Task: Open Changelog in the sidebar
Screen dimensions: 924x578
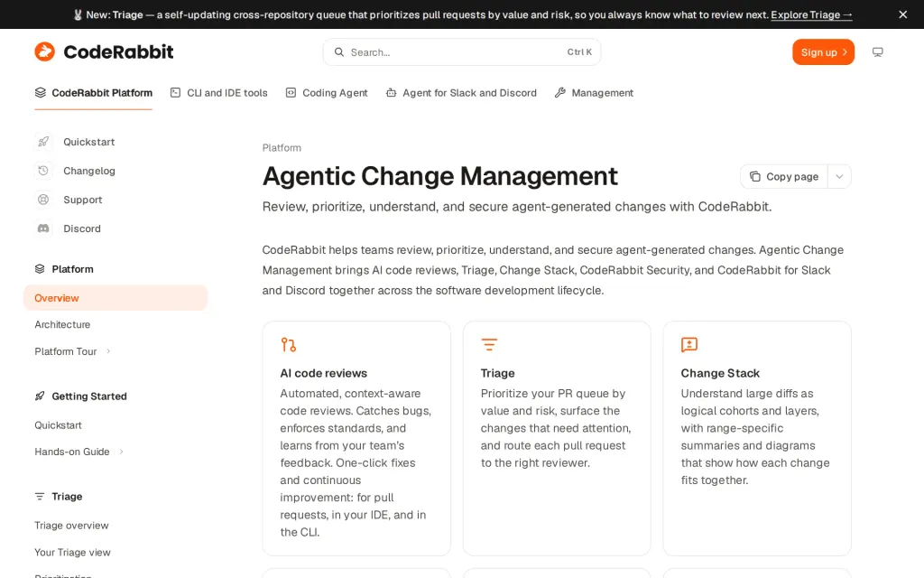Action: coord(89,171)
